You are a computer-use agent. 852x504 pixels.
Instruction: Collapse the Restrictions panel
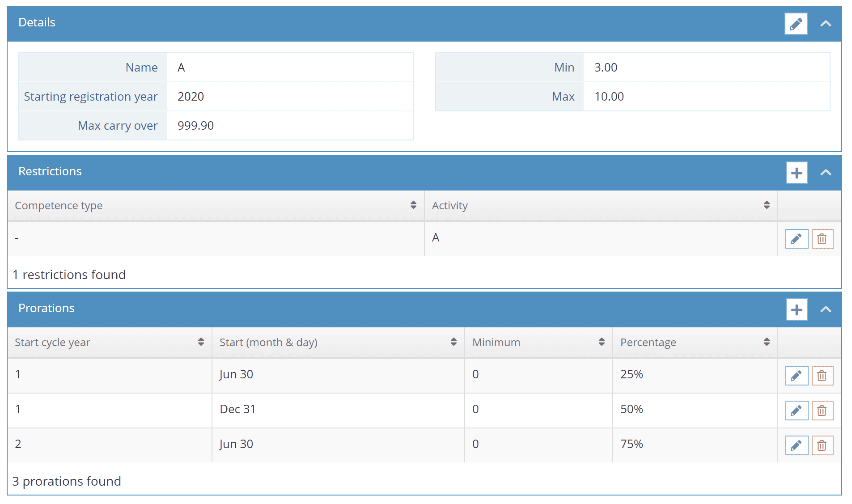tap(826, 173)
